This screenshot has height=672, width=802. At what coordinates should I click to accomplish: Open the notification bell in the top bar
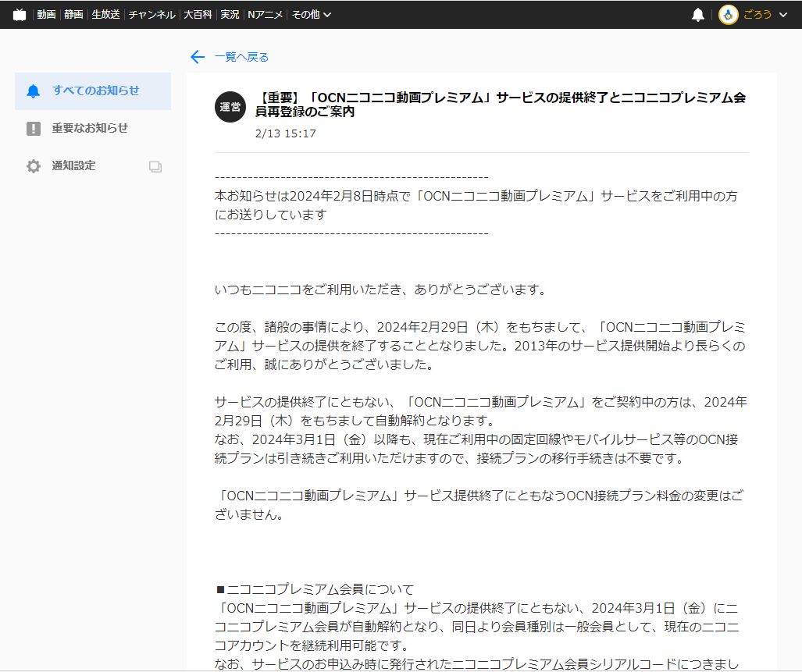[x=697, y=15]
